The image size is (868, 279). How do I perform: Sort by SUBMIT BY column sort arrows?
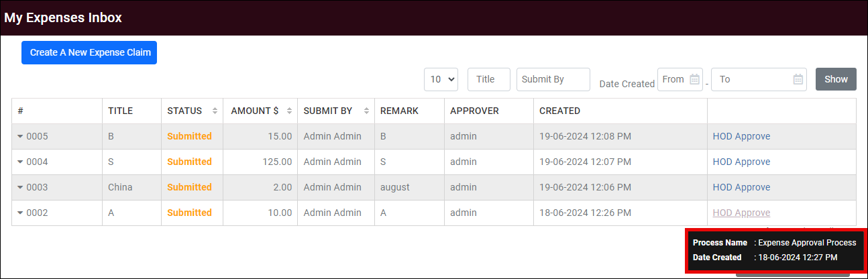(366, 111)
